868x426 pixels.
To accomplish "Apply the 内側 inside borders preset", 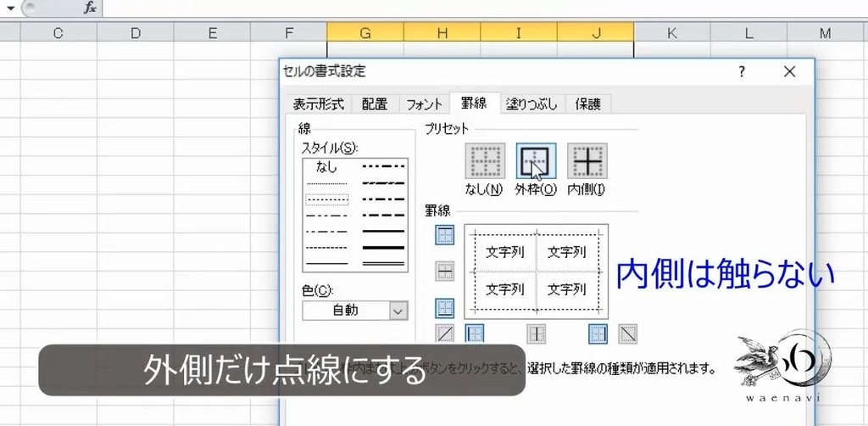I will pyautogui.click(x=587, y=161).
